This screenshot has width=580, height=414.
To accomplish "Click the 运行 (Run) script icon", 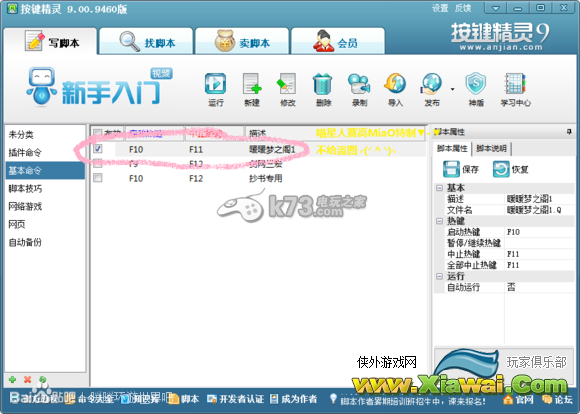I will click(215, 84).
